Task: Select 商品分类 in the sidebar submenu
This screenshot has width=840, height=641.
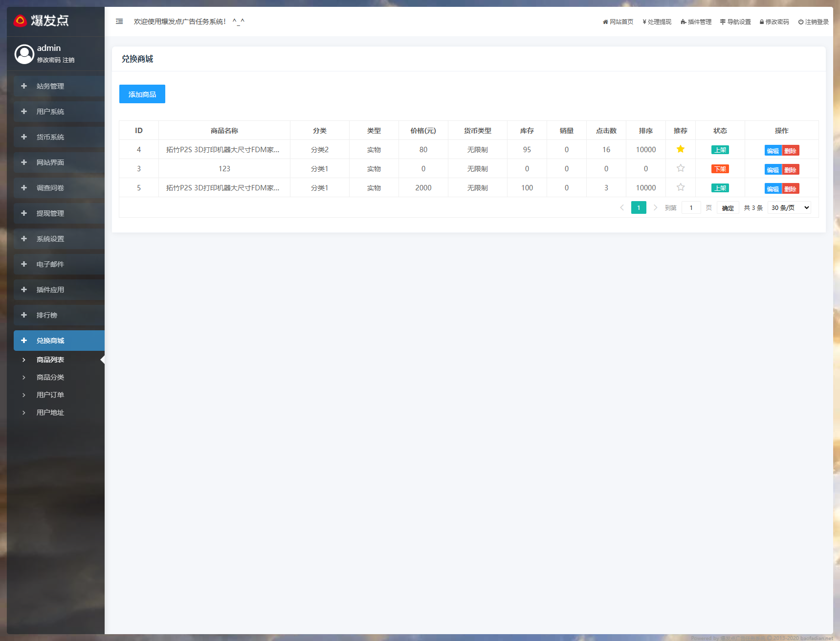Action: tap(50, 377)
